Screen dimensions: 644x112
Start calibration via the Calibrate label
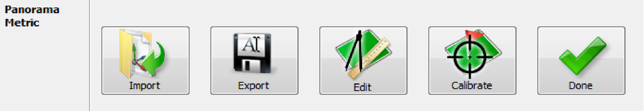(x=472, y=86)
